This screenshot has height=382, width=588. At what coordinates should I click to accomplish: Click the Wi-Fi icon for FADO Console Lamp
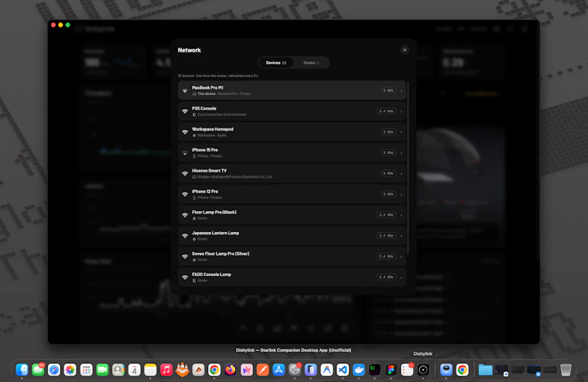[185, 278]
